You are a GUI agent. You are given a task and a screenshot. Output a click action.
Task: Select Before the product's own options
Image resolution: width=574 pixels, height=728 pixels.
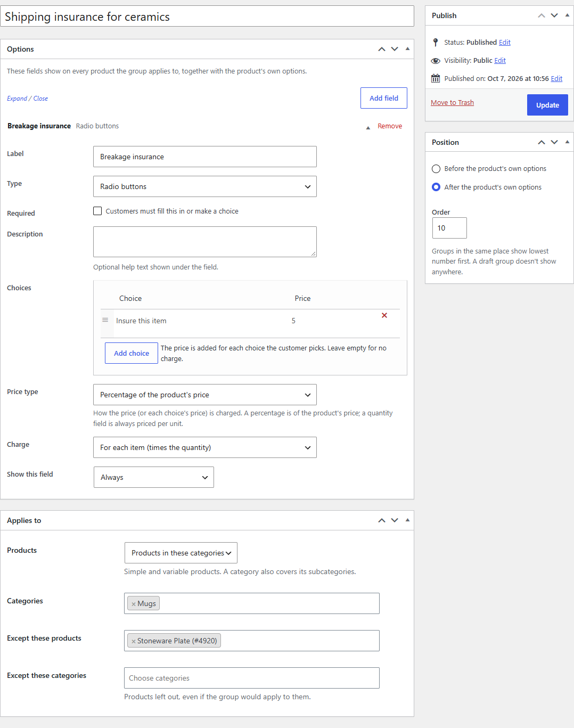coord(436,169)
